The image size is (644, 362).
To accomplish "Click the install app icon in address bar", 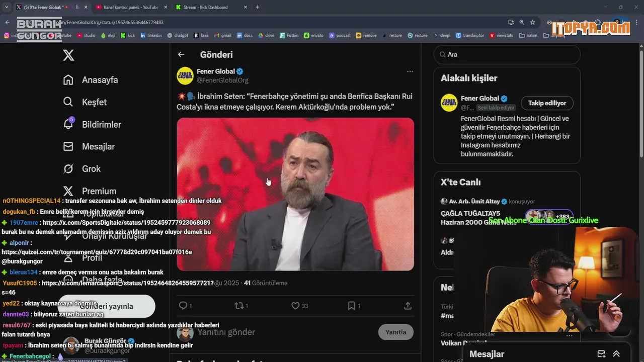I will 511,22.
